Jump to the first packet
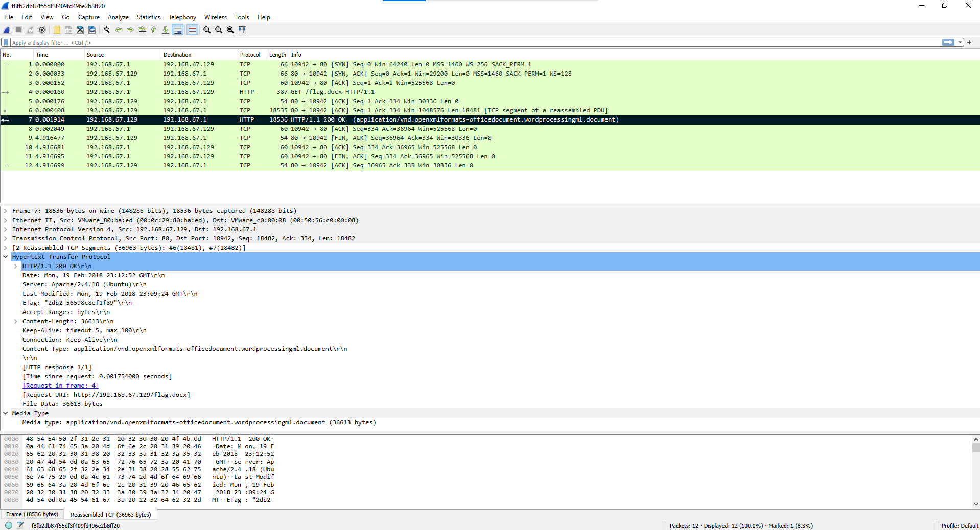Viewport: 980px width, 530px height. point(154,30)
